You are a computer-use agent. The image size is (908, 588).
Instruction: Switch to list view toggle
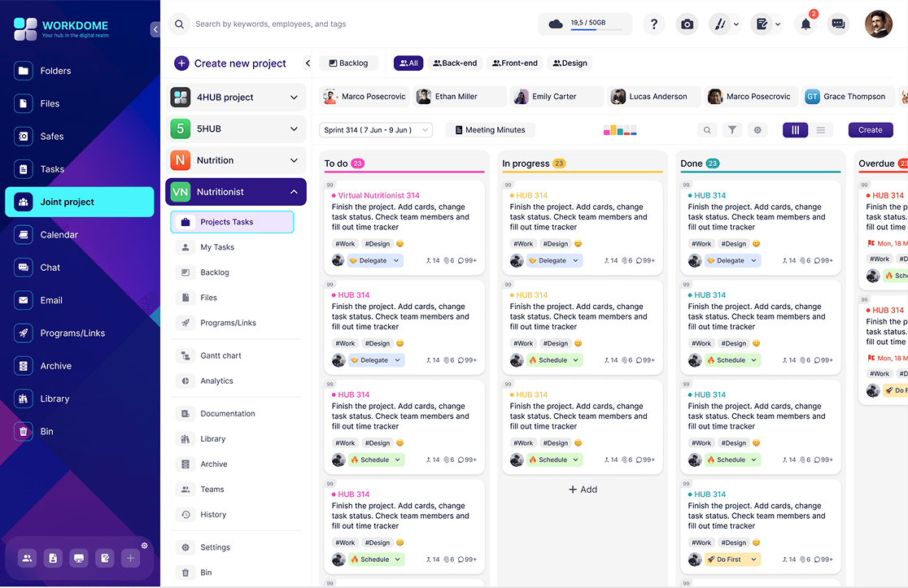820,130
